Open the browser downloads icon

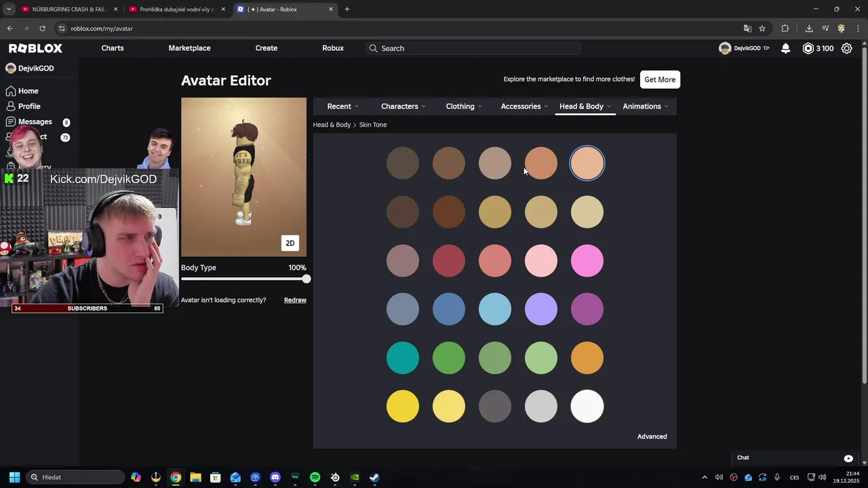click(x=809, y=28)
